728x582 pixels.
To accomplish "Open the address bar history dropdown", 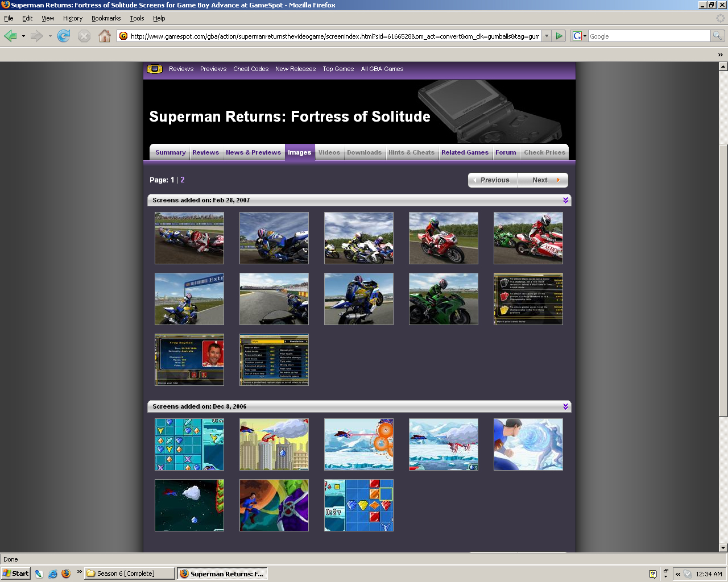I will tap(547, 36).
